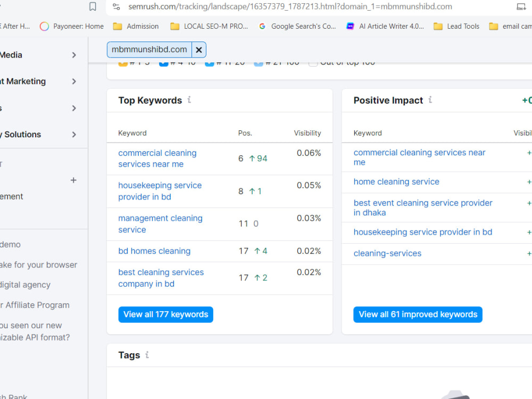Show Top Keywords info tooltip icon

[x=189, y=100]
